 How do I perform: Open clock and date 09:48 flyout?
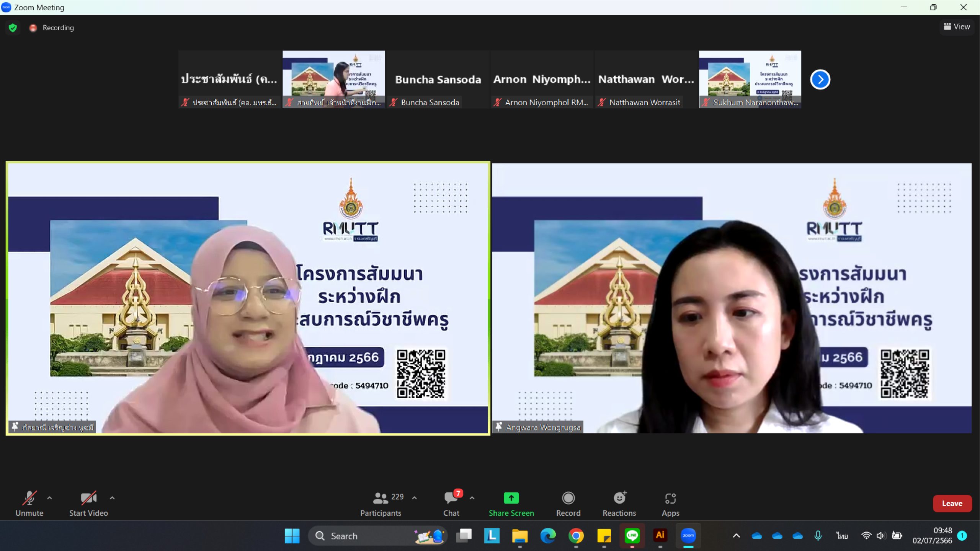pos(932,536)
